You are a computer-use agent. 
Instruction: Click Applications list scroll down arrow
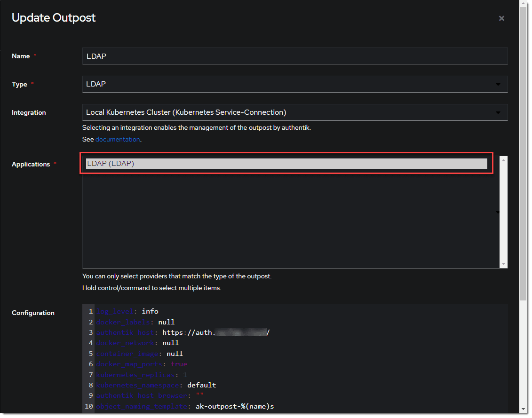[x=504, y=264]
